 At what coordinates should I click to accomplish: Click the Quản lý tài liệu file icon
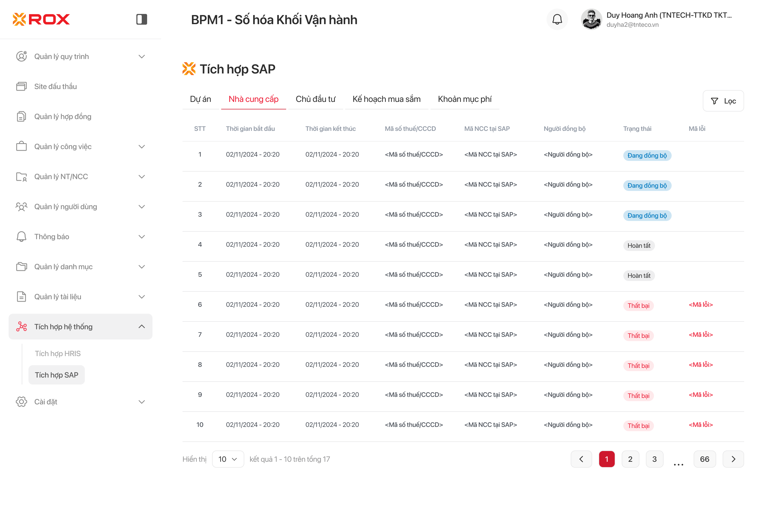[x=21, y=297]
